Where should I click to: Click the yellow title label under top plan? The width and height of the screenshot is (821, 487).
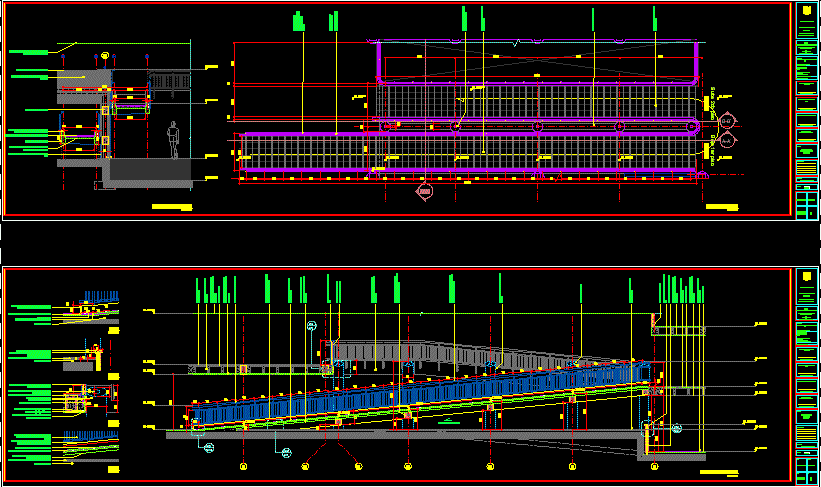[x=722, y=207]
